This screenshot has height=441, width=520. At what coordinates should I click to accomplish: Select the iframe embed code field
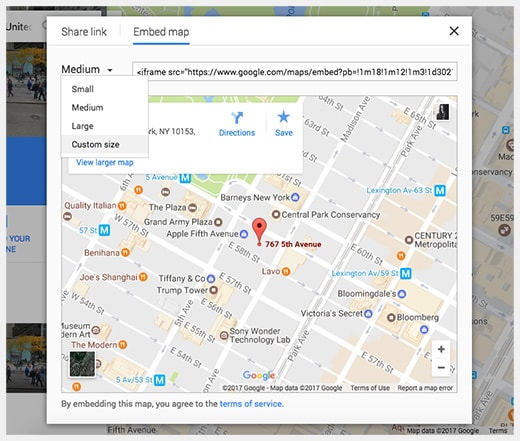[295, 72]
